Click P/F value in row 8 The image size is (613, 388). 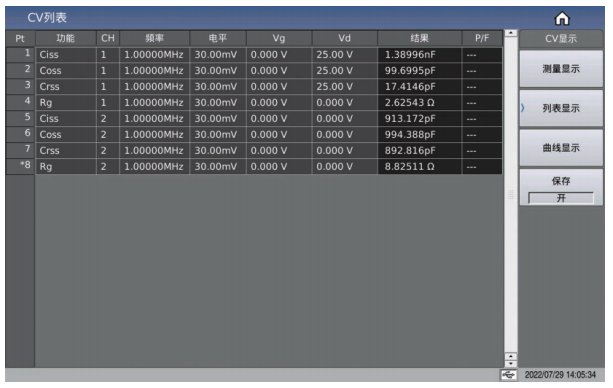[482, 167]
